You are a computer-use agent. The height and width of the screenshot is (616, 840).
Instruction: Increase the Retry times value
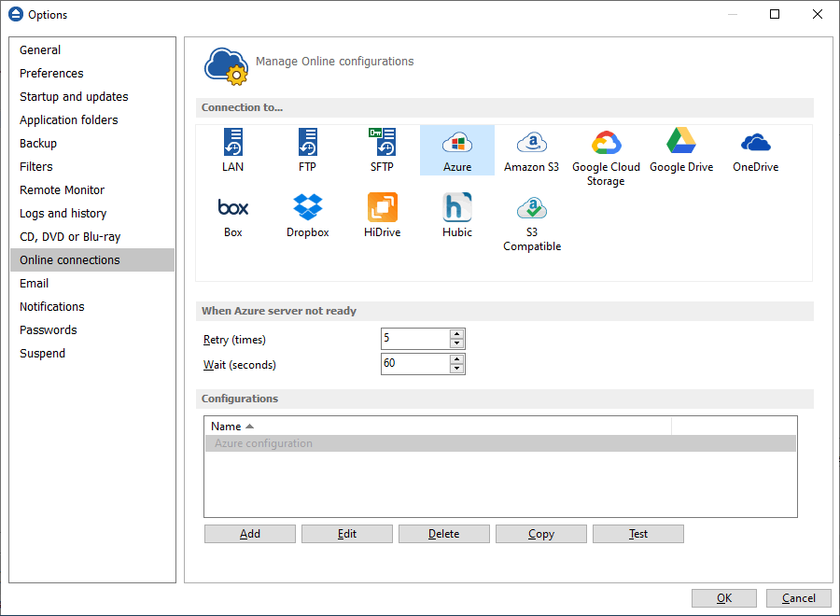tap(456, 334)
